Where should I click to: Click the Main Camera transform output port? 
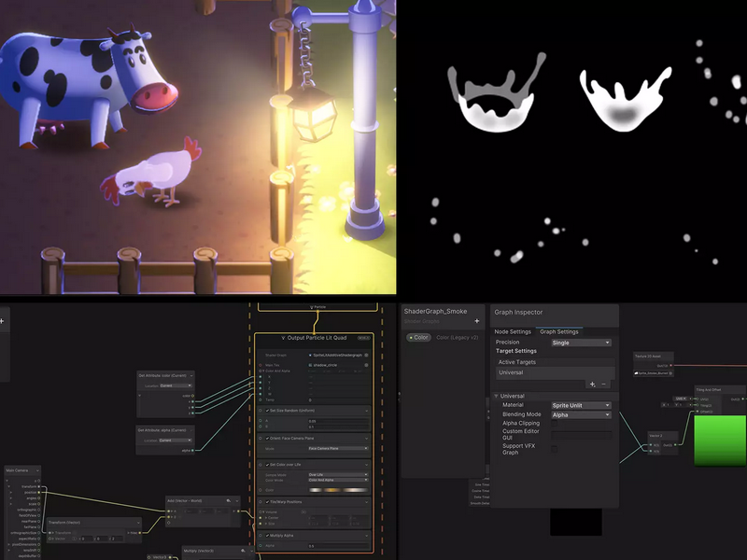(x=38, y=486)
